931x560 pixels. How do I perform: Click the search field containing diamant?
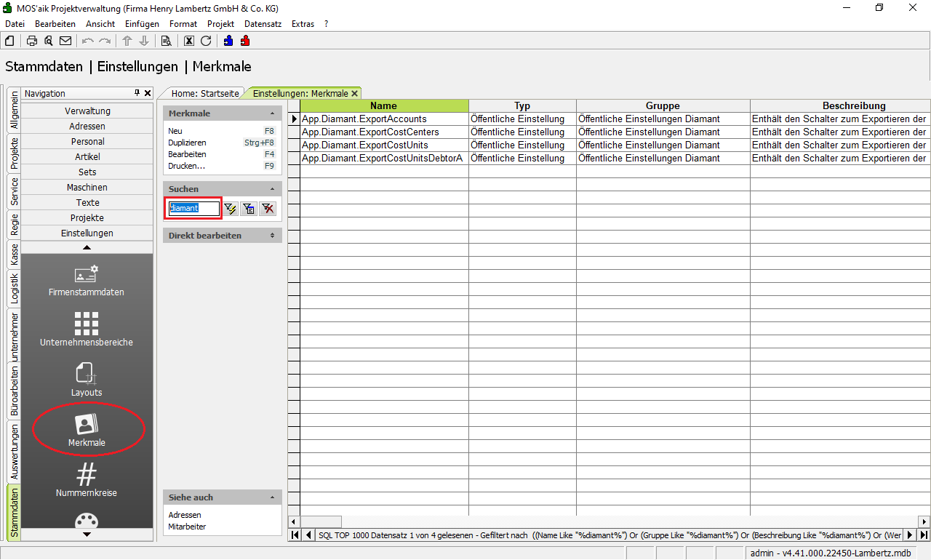click(193, 208)
